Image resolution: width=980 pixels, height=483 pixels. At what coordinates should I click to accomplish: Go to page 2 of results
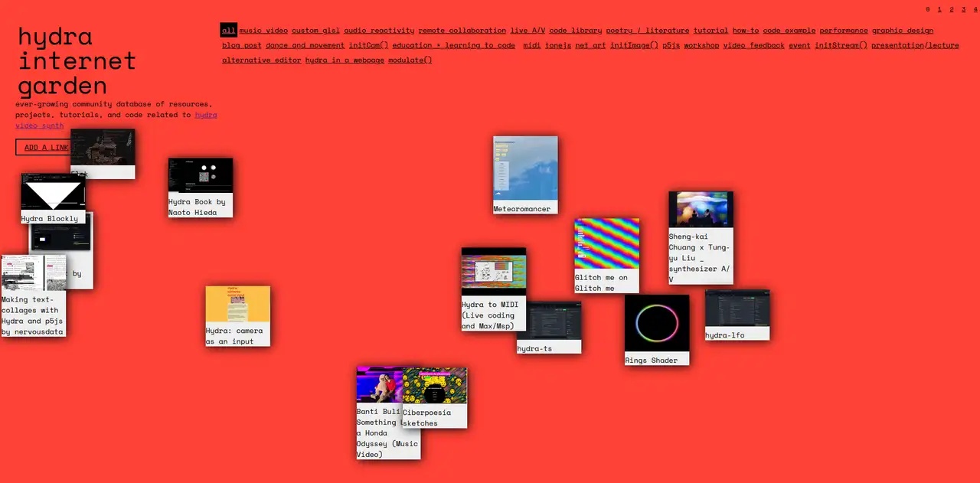pyautogui.click(x=951, y=8)
